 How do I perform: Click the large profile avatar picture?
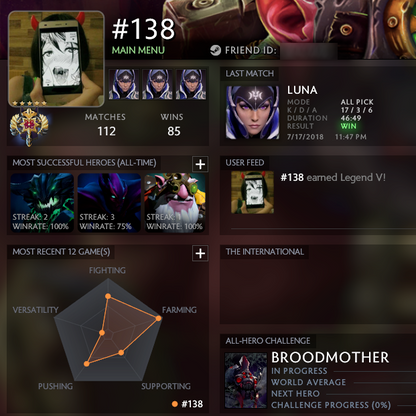tap(56, 59)
